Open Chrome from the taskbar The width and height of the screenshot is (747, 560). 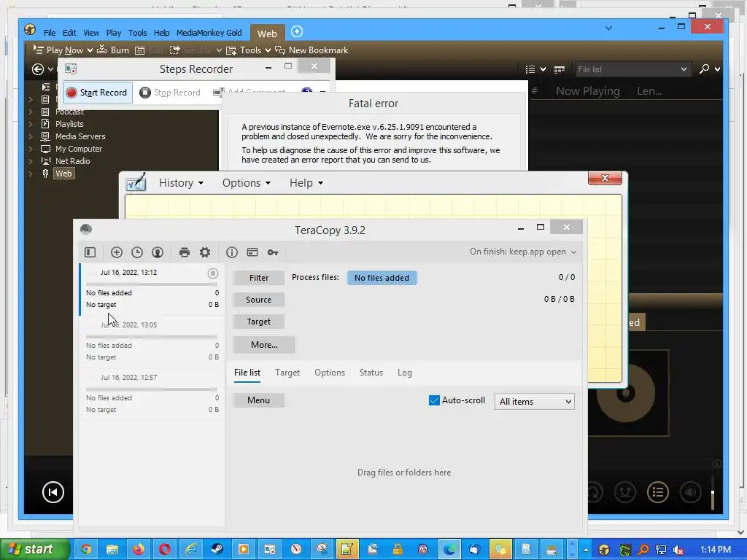[86, 550]
